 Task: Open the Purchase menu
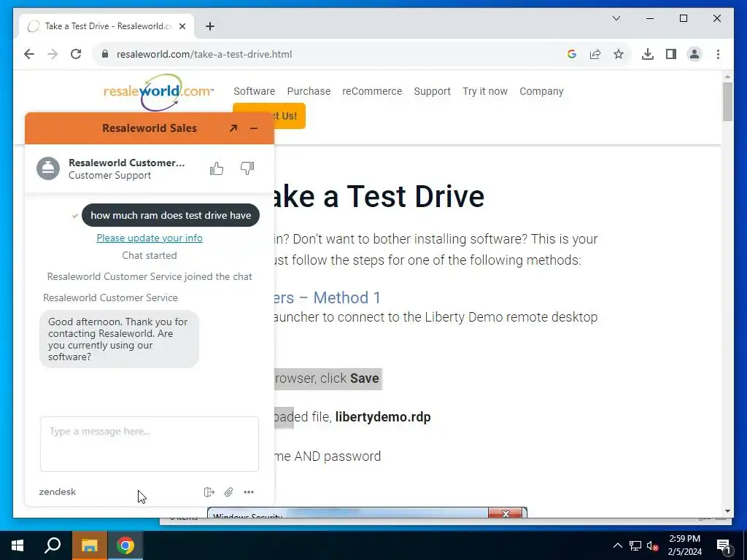[x=309, y=91]
